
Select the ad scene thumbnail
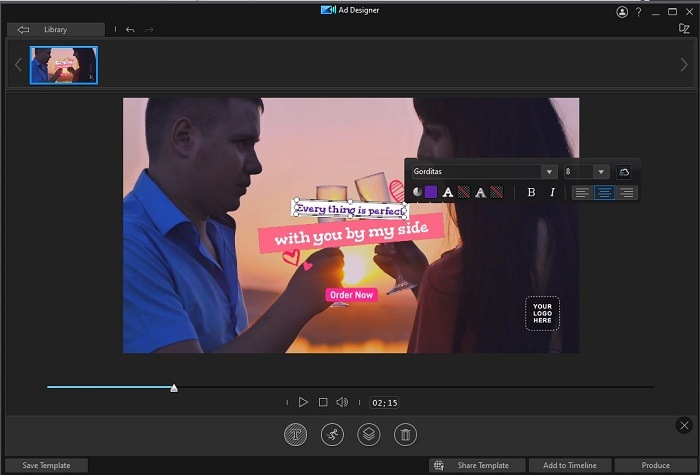click(x=64, y=65)
